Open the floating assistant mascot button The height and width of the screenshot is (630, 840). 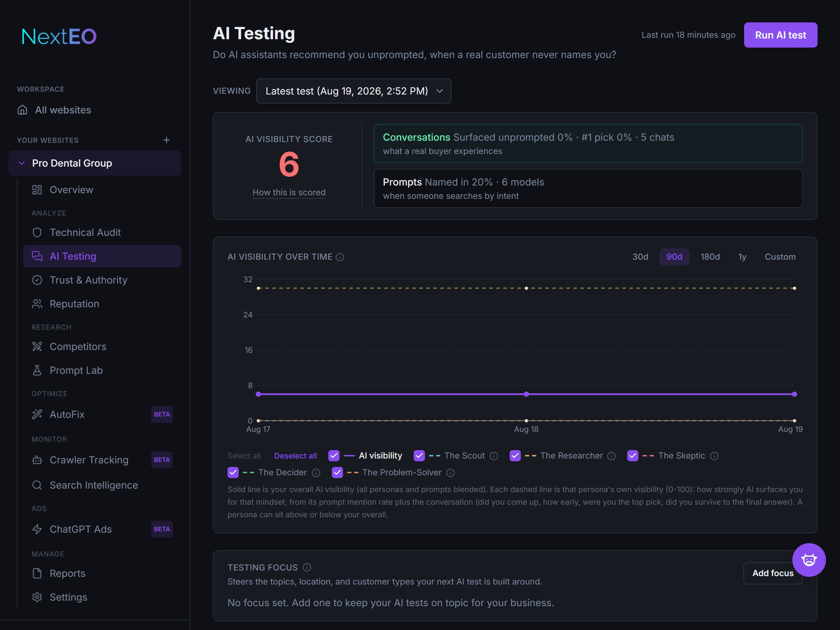(809, 560)
